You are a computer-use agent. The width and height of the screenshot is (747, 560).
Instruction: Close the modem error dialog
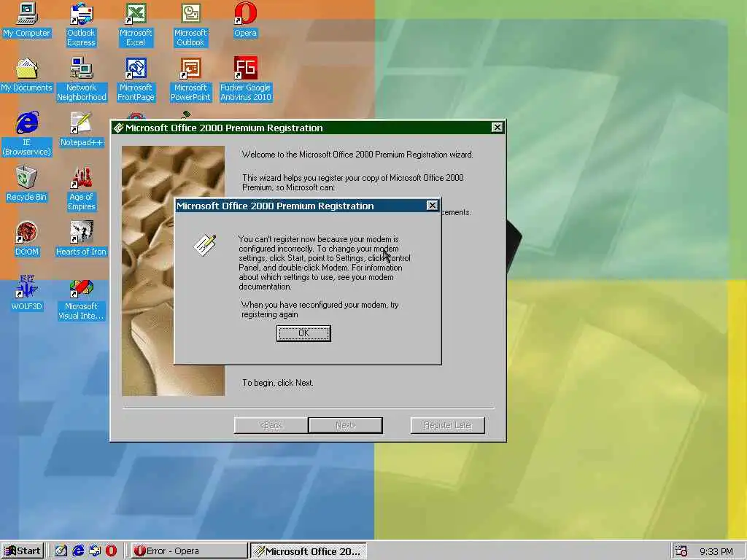tap(432, 205)
